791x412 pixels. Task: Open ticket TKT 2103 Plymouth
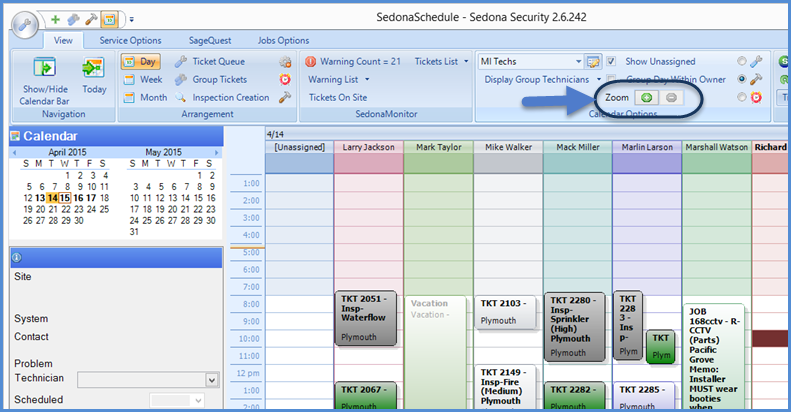click(505, 313)
